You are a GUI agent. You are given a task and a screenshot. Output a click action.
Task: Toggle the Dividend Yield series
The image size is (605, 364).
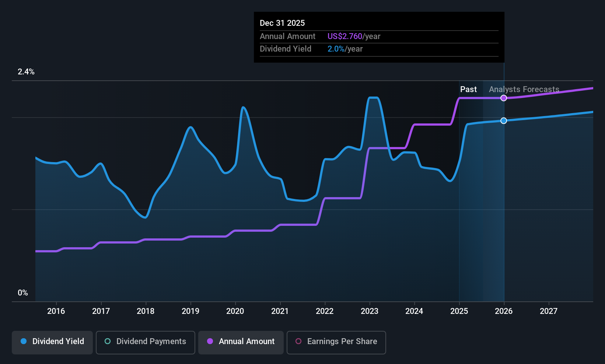52,343
